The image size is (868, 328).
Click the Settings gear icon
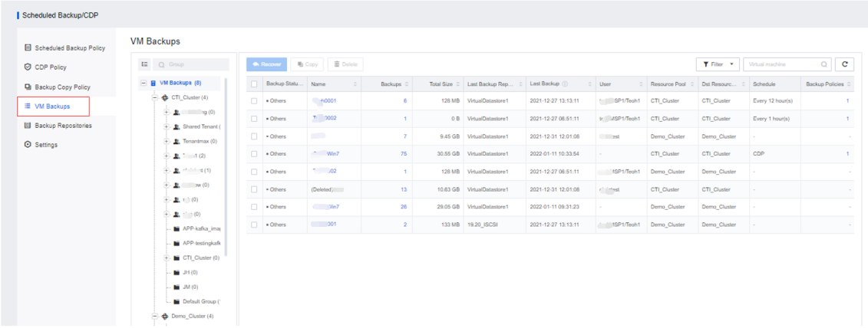28,145
